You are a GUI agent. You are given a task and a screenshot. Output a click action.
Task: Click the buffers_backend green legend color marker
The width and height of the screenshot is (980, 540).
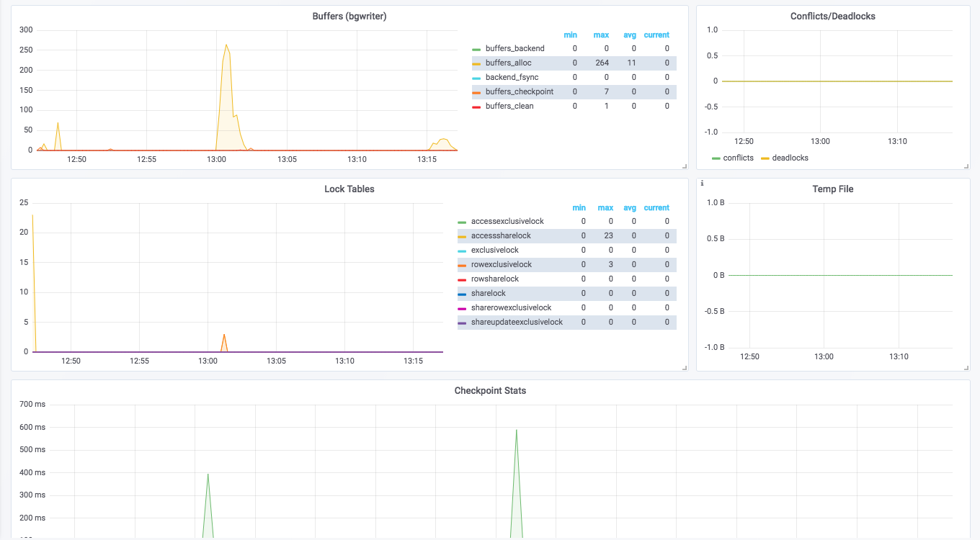pyautogui.click(x=476, y=49)
